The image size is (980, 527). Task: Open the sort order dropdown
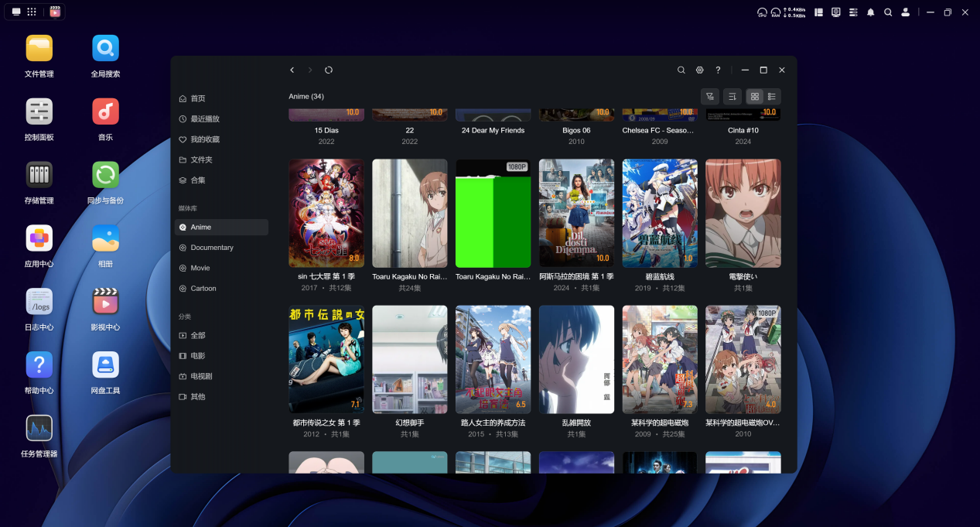pos(732,97)
